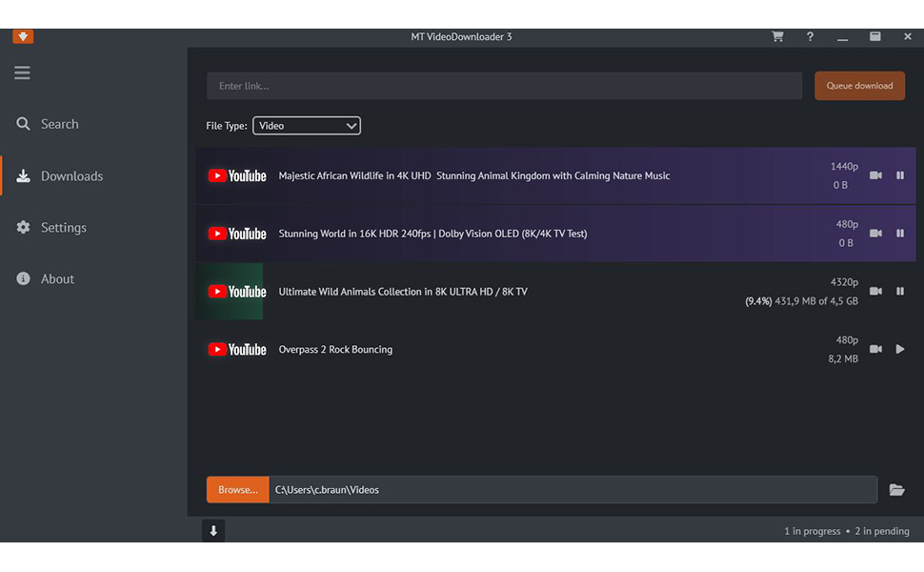Select the Overpass 2 Rock Bouncing title

point(335,349)
